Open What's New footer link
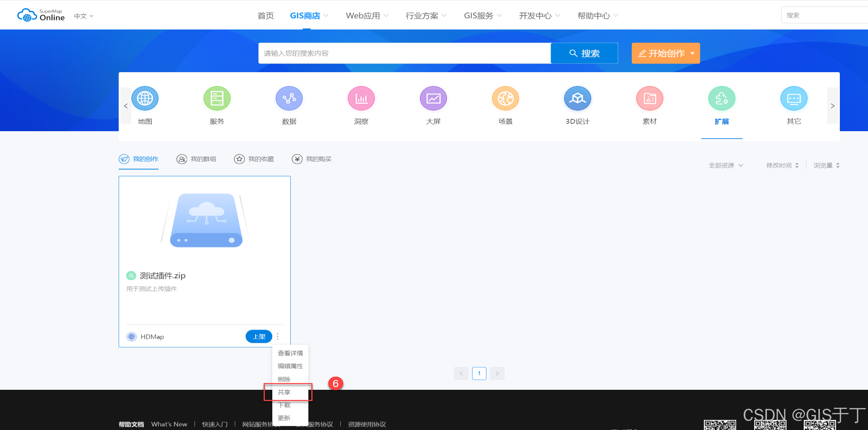 tap(169, 424)
